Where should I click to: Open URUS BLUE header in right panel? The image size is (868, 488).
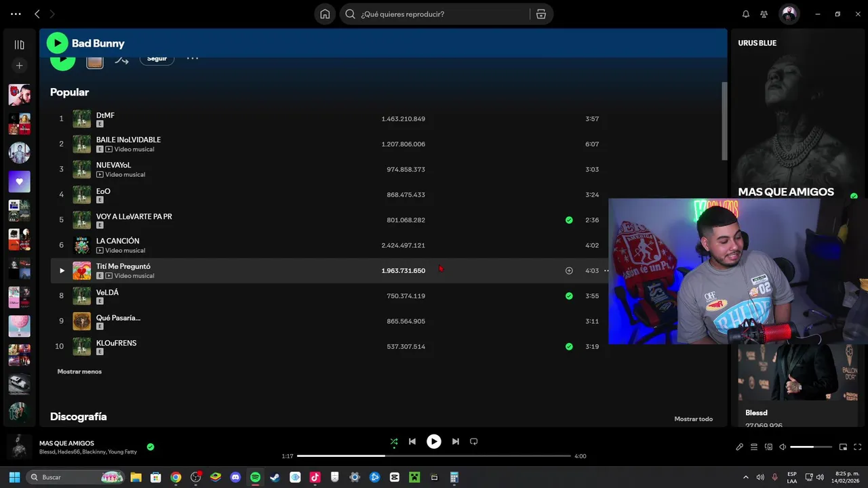[757, 43]
